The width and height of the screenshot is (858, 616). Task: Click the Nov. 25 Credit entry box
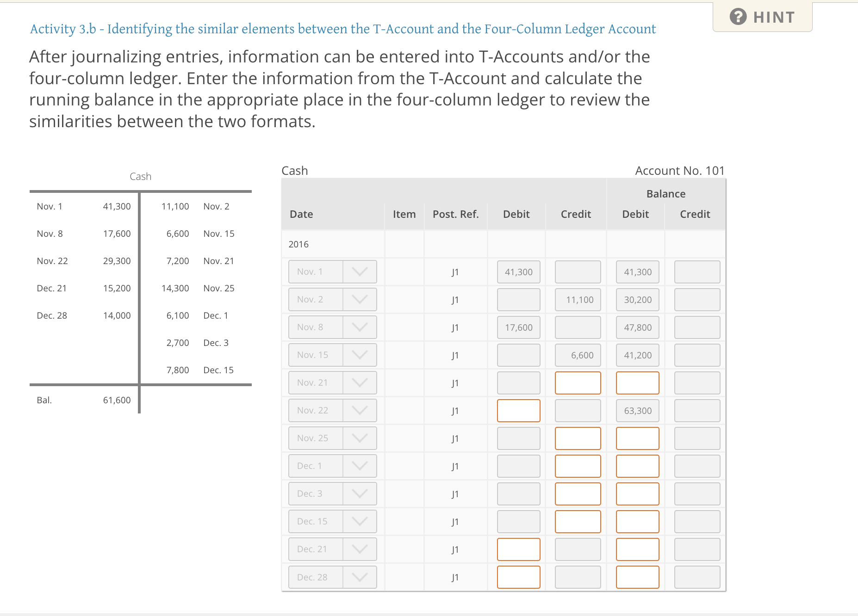578,438
